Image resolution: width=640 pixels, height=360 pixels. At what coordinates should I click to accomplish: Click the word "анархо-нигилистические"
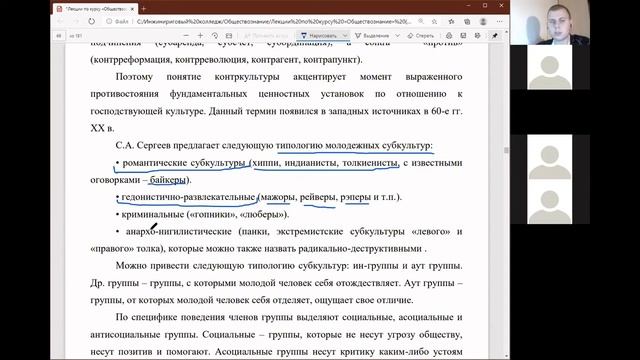[x=179, y=231]
